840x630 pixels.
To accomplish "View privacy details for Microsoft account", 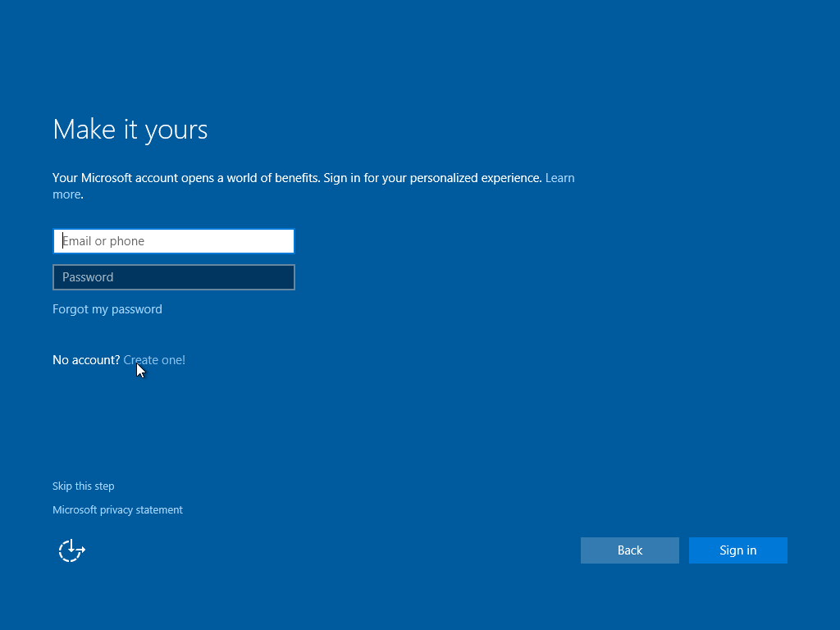I will click(117, 509).
